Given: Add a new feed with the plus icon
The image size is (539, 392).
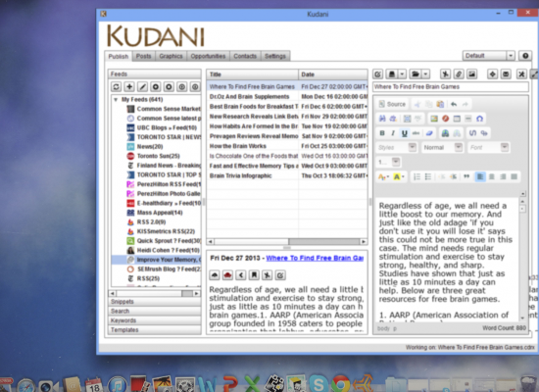Looking at the screenshot, I should click(x=129, y=86).
